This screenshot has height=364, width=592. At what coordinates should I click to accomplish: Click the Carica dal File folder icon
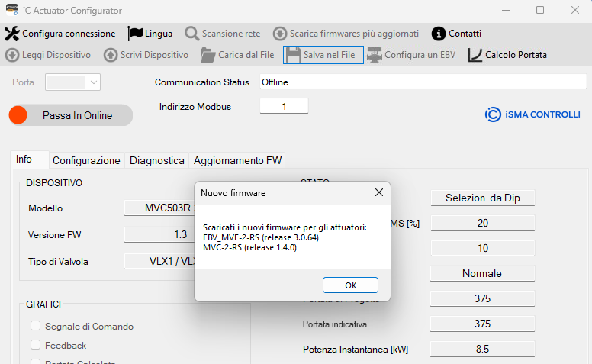tap(208, 55)
